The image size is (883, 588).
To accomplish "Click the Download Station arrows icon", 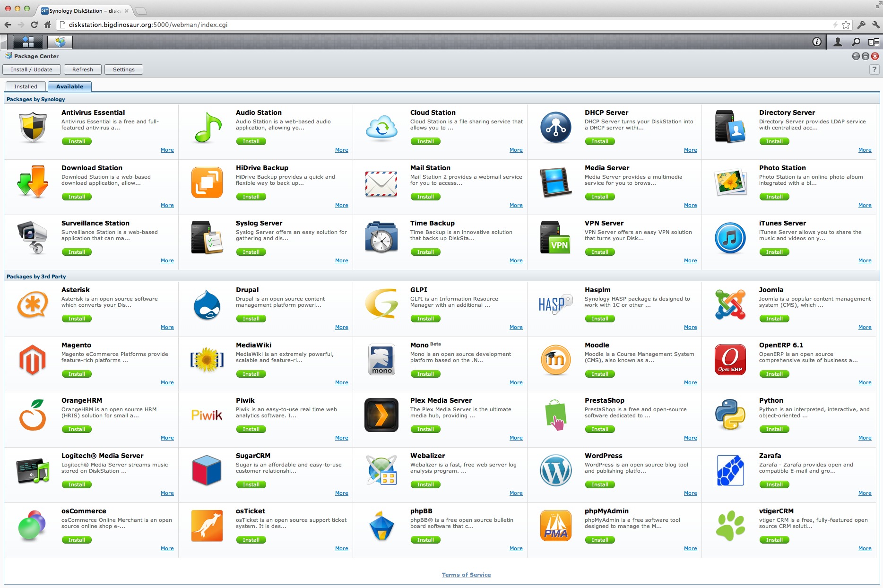I will pos(33,182).
